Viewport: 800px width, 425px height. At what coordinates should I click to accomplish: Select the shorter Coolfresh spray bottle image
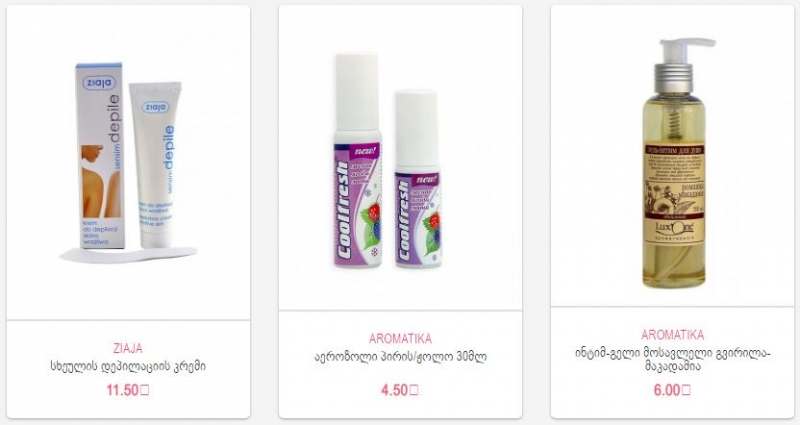(417, 179)
